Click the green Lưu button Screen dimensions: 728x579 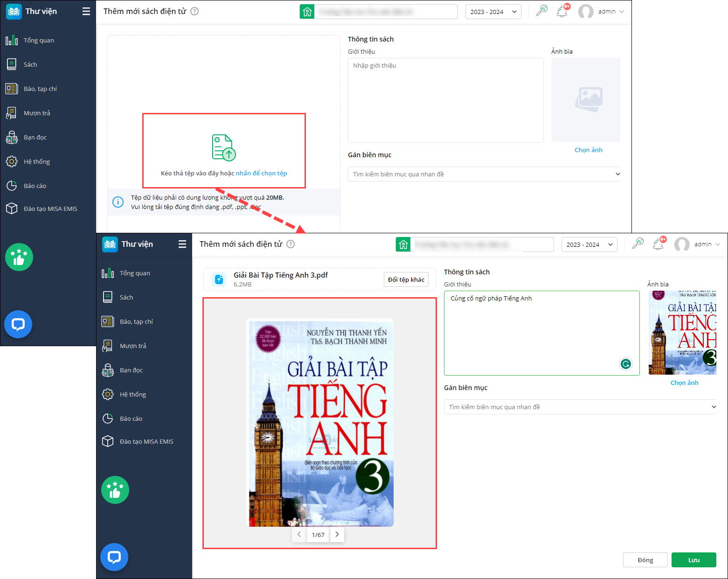point(694,560)
